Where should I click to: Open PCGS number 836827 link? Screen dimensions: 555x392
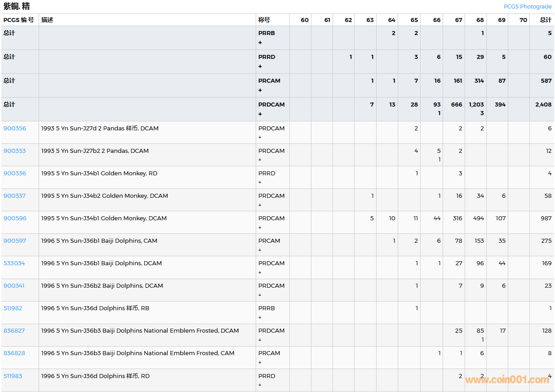pyautogui.click(x=14, y=330)
